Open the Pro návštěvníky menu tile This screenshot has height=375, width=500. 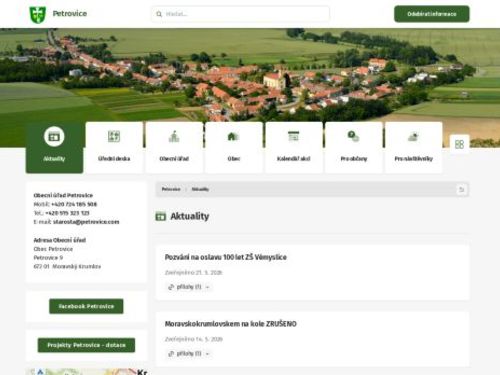pyautogui.click(x=414, y=148)
